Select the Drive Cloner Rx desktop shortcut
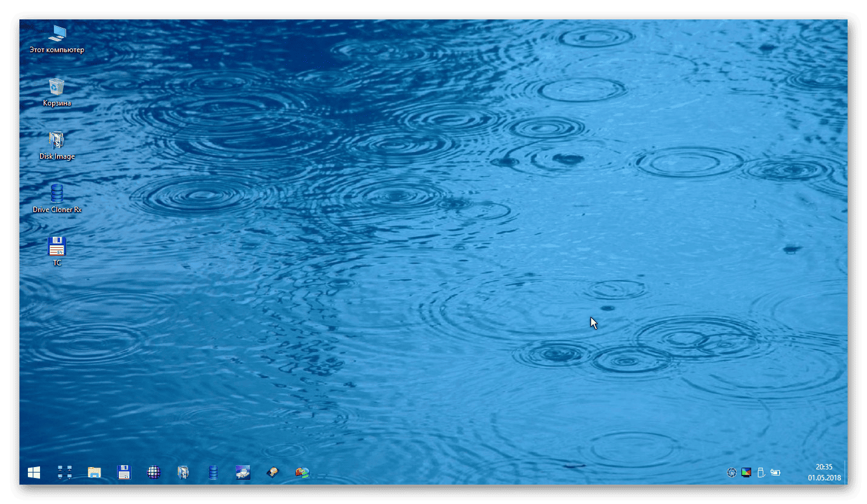The image size is (867, 504). pos(57,199)
